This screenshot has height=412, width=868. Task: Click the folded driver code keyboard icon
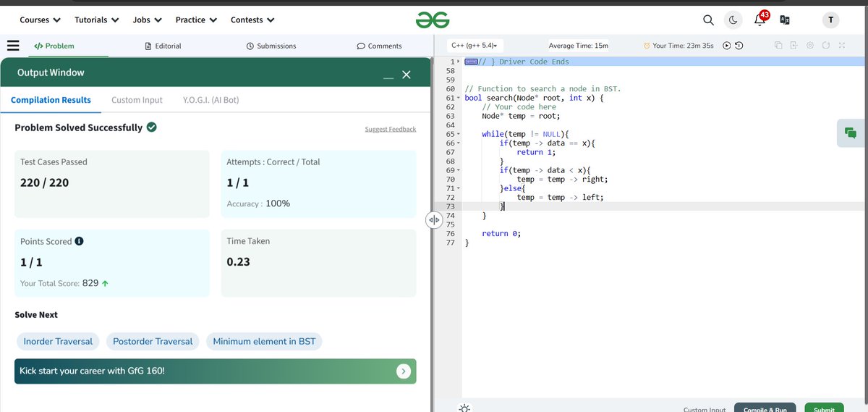[x=471, y=62]
